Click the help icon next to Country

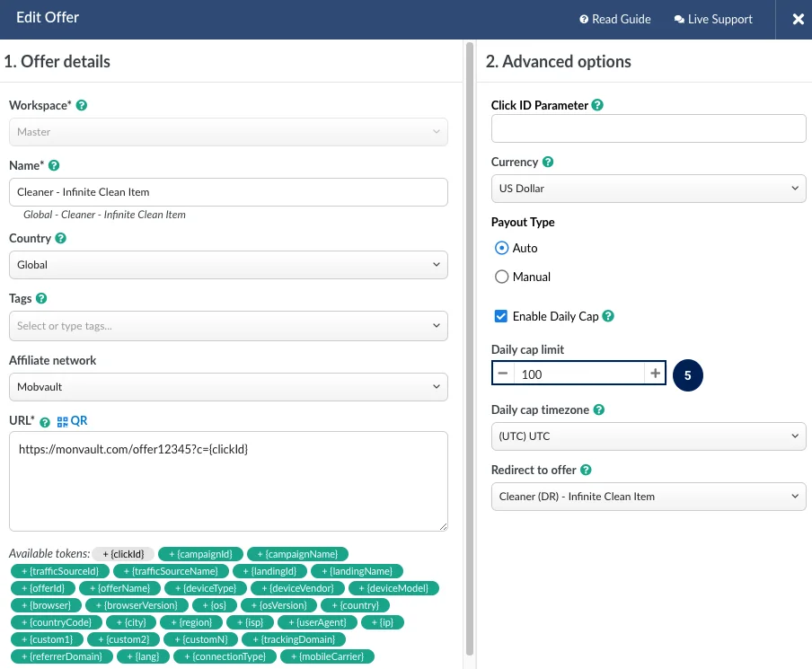(61, 239)
